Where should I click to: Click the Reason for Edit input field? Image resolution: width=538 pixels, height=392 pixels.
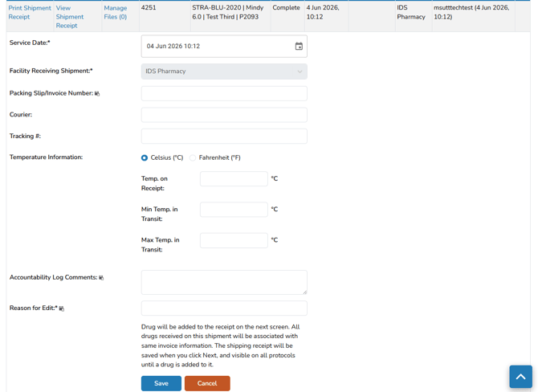[224, 308]
